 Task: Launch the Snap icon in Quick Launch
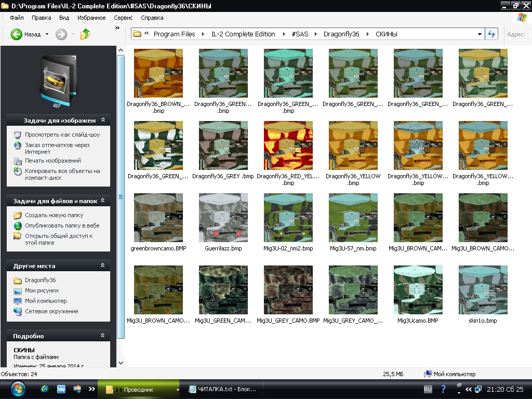pyautogui.click(x=61, y=389)
